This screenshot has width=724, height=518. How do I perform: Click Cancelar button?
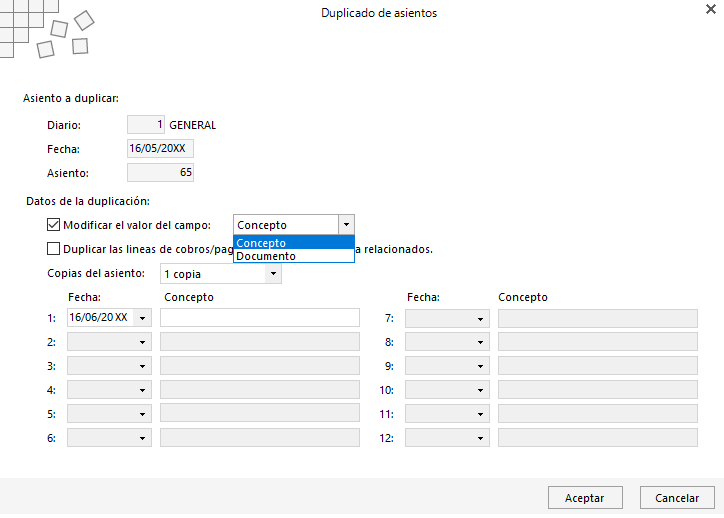click(x=677, y=498)
